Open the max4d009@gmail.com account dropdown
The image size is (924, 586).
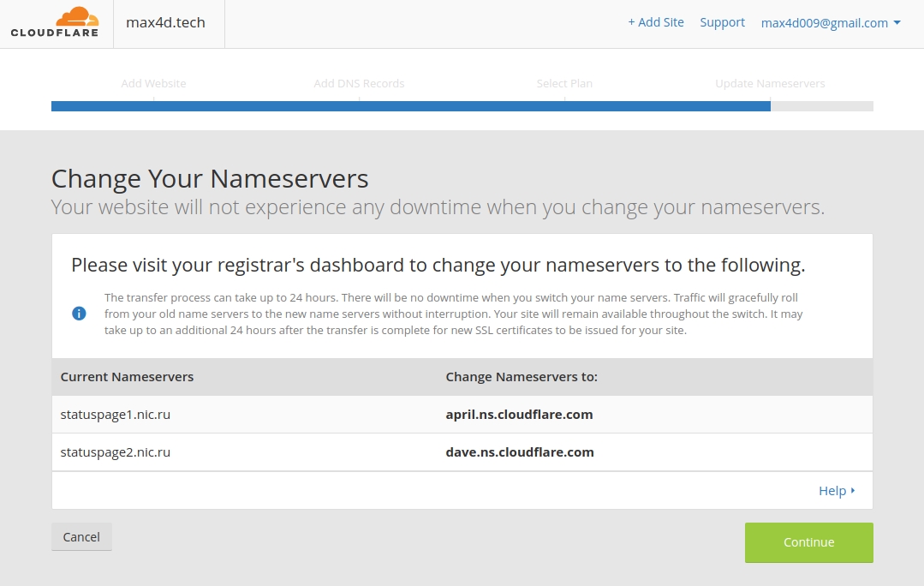point(831,23)
